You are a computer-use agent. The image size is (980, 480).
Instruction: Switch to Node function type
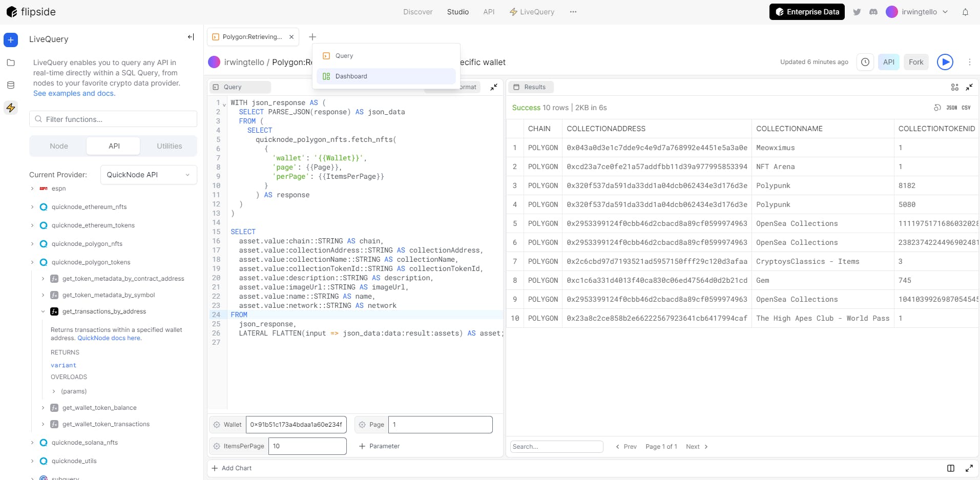click(x=59, y=146)
